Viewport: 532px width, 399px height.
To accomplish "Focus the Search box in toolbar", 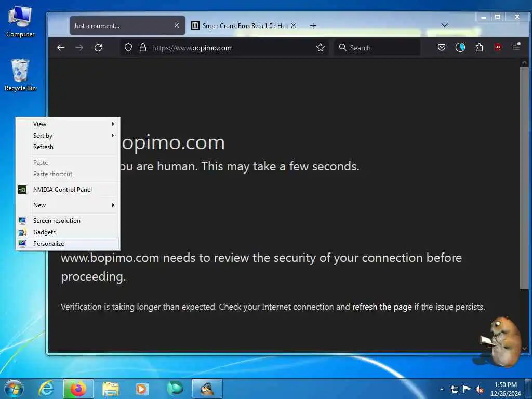I will pyautogui.click(x=377, y=48).
